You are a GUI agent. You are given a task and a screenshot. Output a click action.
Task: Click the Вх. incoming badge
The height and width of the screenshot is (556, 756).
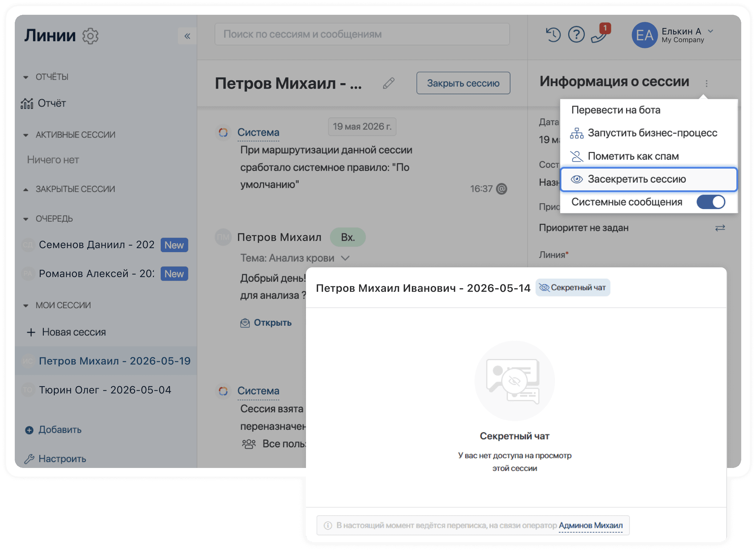tap(348, 238)
